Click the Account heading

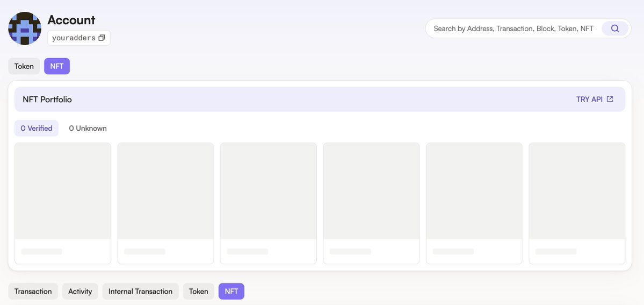point(71,20)
